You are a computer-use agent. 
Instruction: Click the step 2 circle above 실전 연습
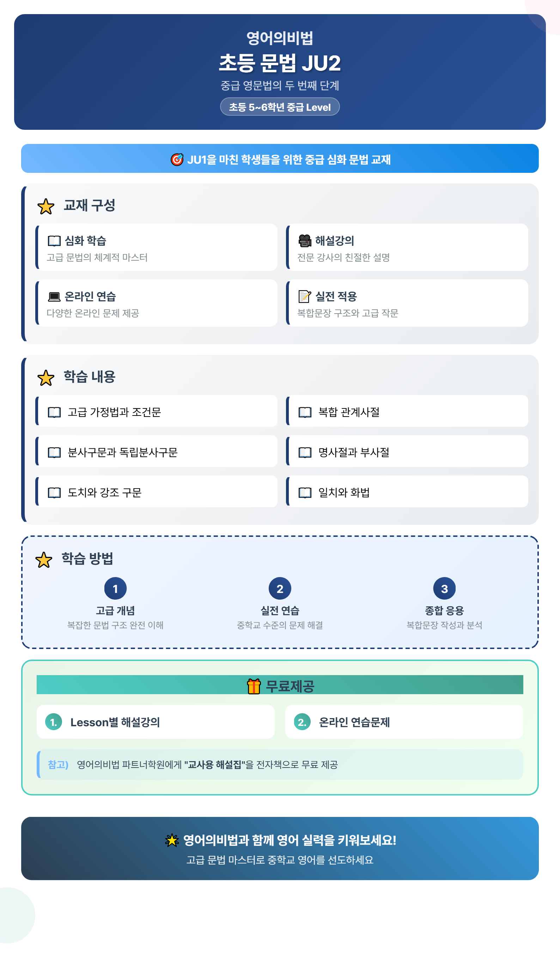tap(280, 588)
